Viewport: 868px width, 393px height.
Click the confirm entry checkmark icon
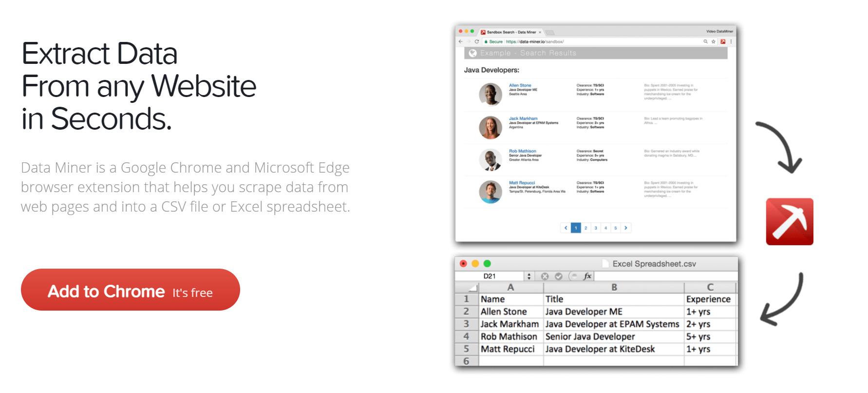coord(559,276)
